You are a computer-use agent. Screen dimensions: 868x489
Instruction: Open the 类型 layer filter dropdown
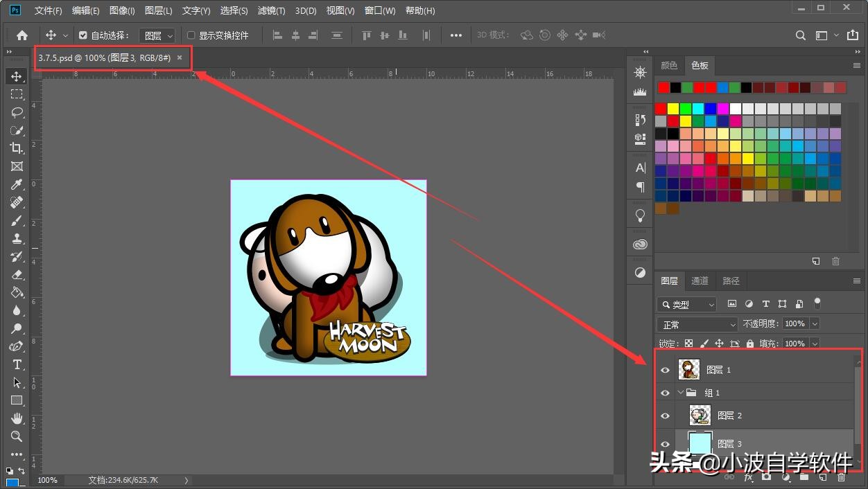click(687, 304)
